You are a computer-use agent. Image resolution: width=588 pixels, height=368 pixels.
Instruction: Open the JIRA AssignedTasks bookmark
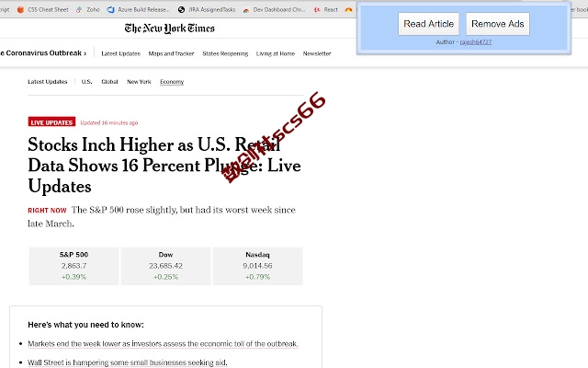click(x=207, y=10)
